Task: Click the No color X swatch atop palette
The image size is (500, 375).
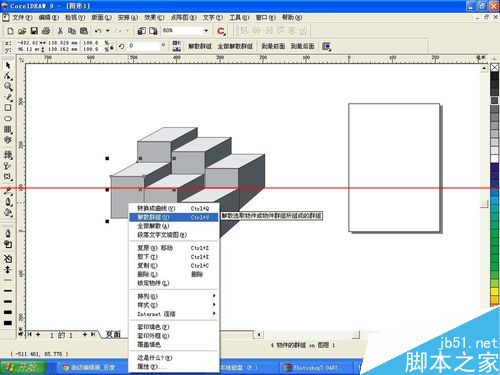Action: pos(494,67)
